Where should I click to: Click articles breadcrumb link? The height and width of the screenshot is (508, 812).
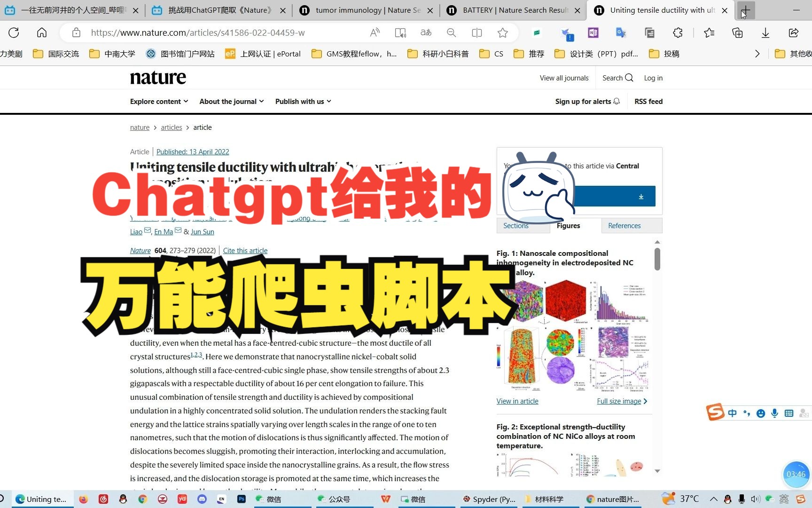coord(172,127)
